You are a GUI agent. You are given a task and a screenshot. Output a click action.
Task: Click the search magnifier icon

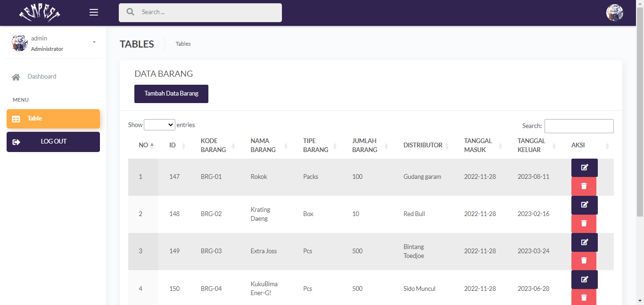click(131, 12)
